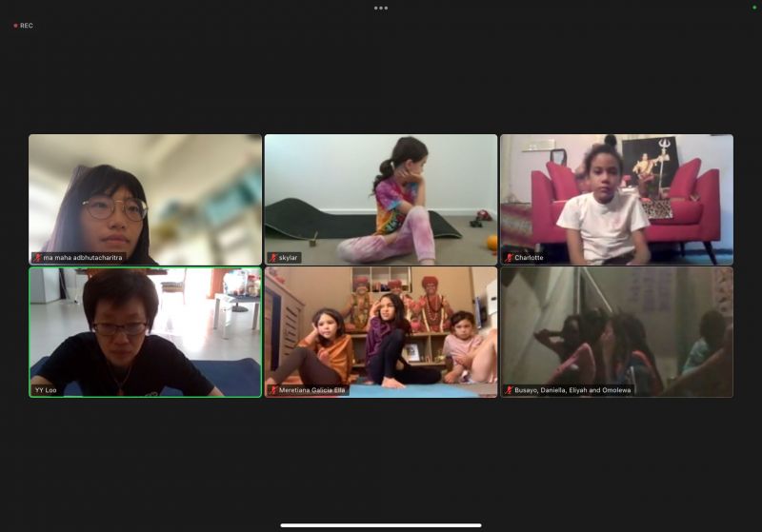This screenshot has width=762, height=532.
Task: Click the muted mic icon beside skylar
Action: 273,258
